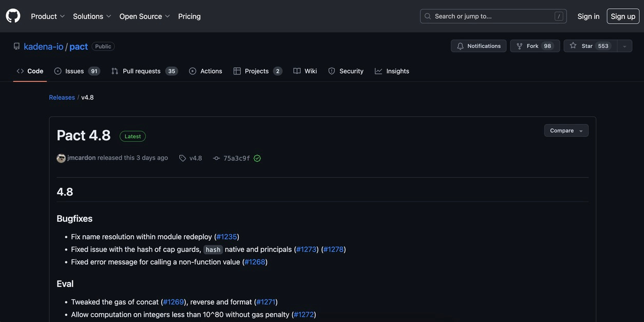Open the Solutions menu

(x=92, y=16)
